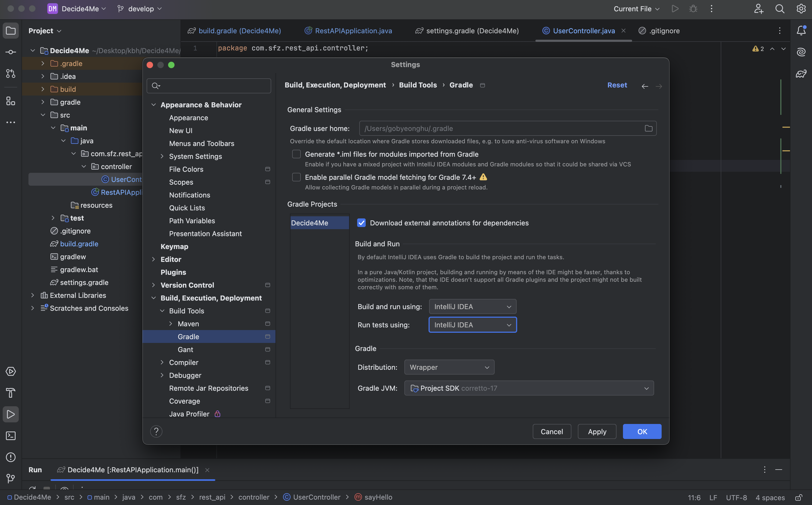The width and height of the screenshot is (812, 505).
Task: Click UTF-8 encoding in status bar
Action: [x=736, y=497]
